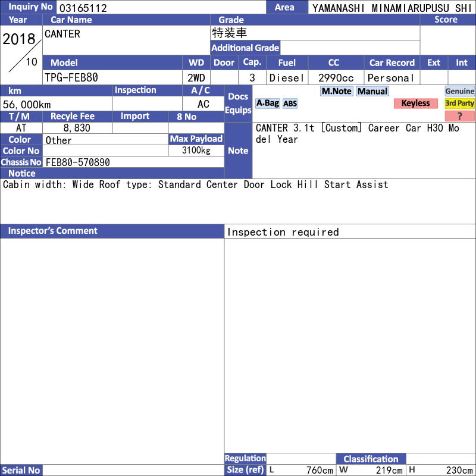Click the Manual document badge
Screen dimensions: 476x476
pyautogui.click(x=372, y=91)
